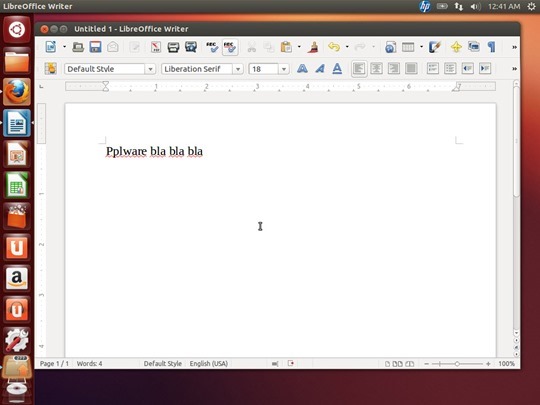Screen dimensions: 540x405
Task: Click the font name input field
Action: coord(197,69)
